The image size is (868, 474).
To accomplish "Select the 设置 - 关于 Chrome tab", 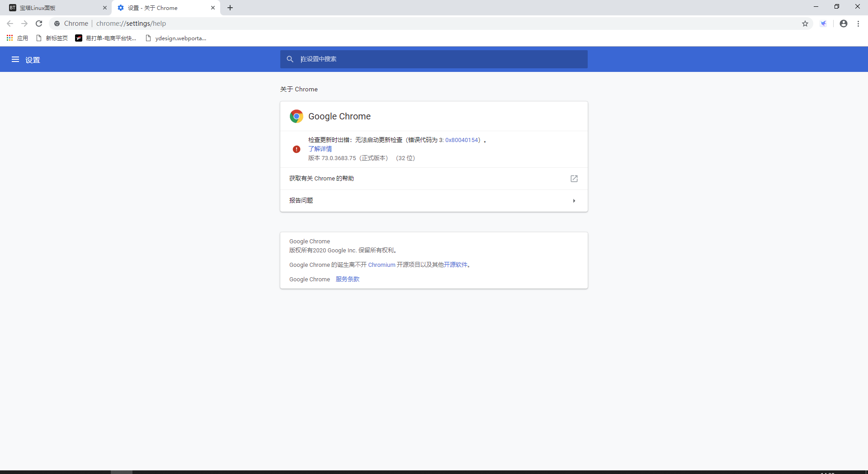I will coord(166,8).
